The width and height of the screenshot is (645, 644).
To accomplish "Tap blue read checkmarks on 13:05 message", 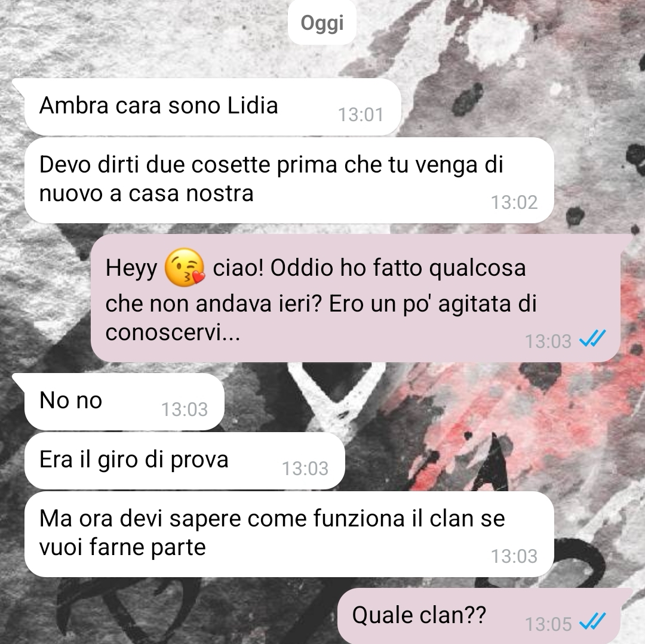I will [592, 621].
